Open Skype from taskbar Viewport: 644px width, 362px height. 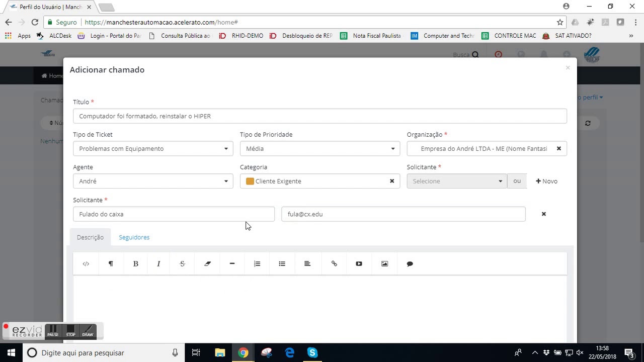click(x=312, y=352)
